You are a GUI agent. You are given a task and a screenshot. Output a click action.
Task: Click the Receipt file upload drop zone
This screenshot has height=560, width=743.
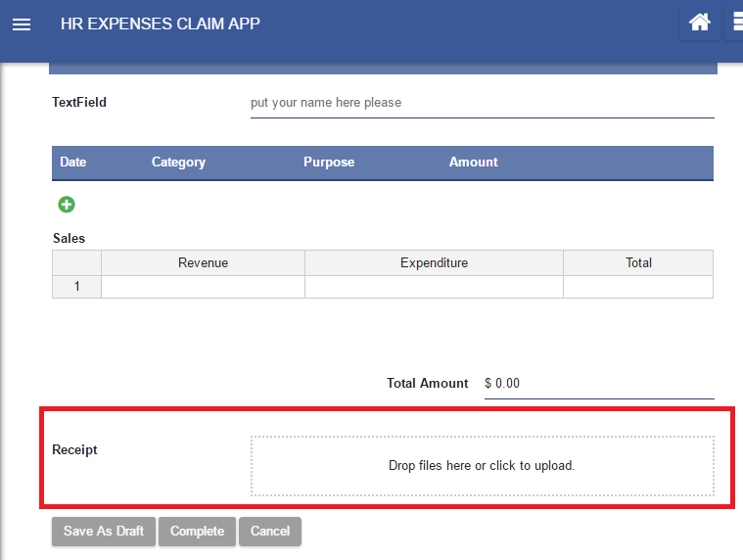[482, 466]
